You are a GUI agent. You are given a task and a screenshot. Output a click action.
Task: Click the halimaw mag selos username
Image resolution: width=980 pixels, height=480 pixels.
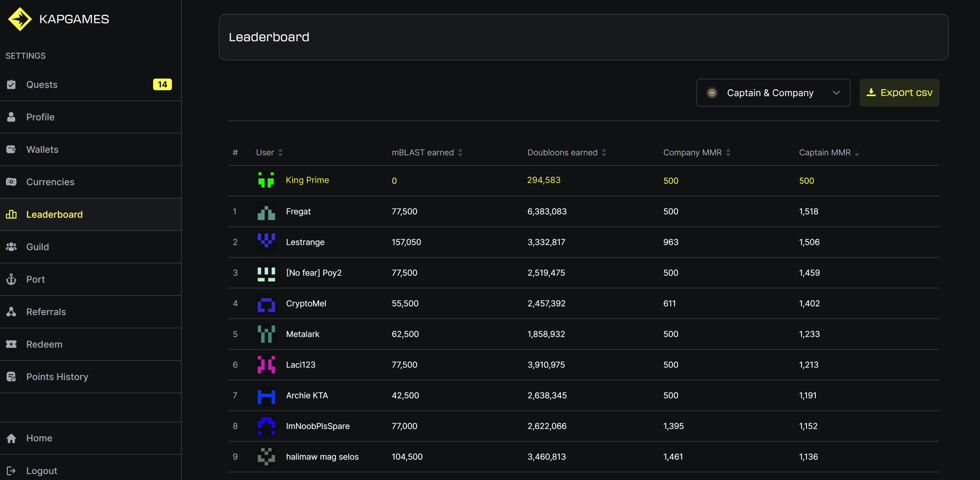(322, 457)
